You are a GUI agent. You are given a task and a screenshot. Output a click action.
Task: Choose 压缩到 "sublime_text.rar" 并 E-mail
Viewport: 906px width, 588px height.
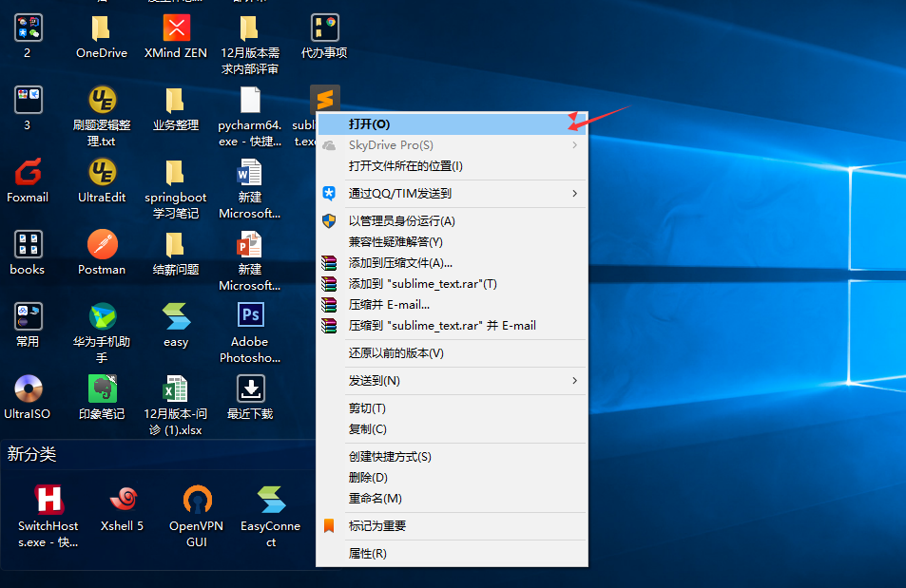pyautogui.click(x=452, y=325)
